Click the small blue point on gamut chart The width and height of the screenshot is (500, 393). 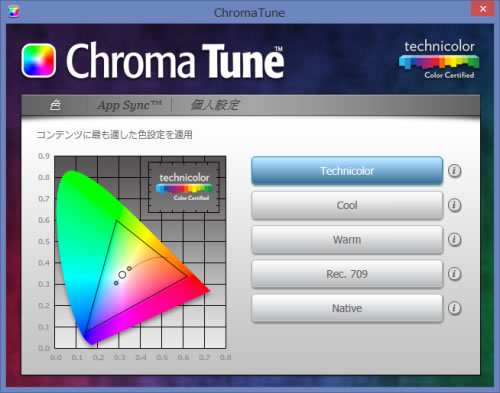pyautogui.click(x=116, y=283)
